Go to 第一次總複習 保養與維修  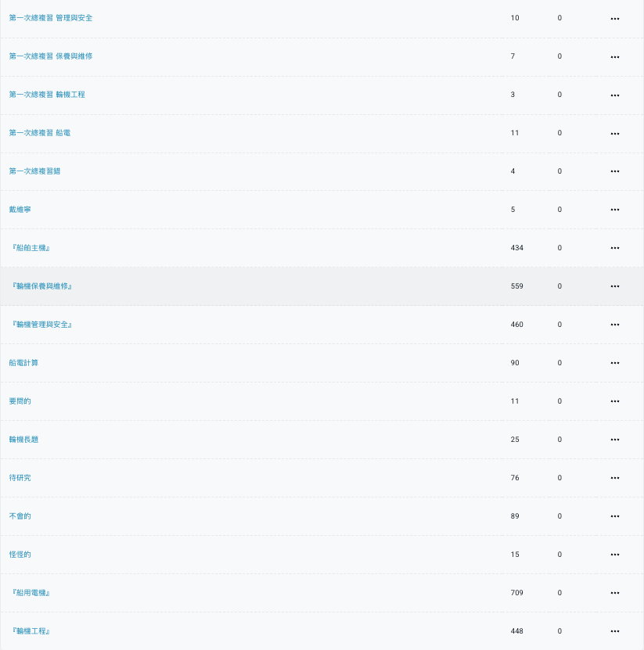tap(51, 56)
